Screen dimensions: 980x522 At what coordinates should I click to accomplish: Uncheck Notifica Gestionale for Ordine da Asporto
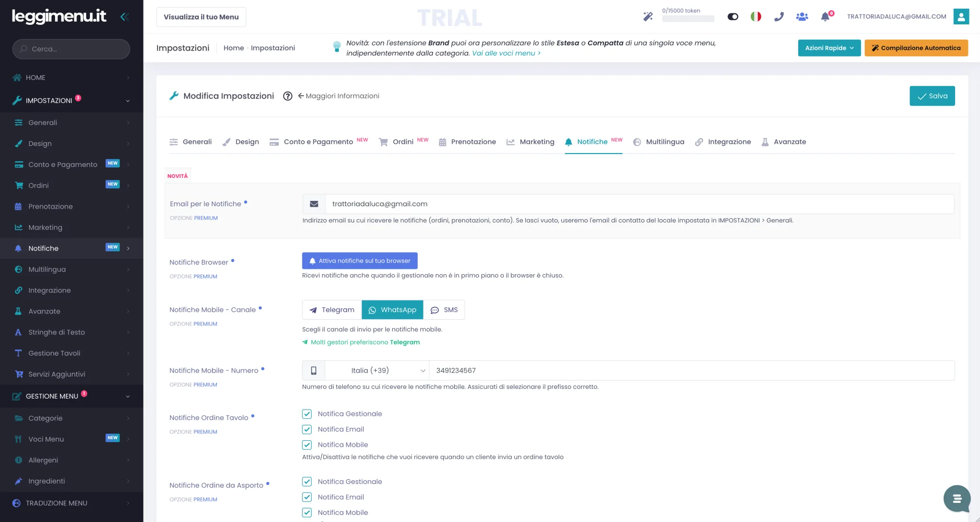(307, 482)
